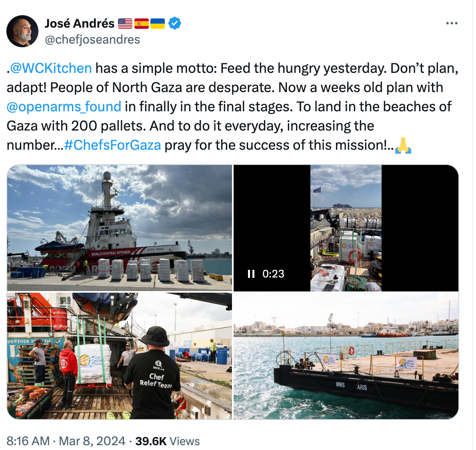Click the Spain flag emoji
The width and height of the screenshot is (476, 450).
click(142, 23)
